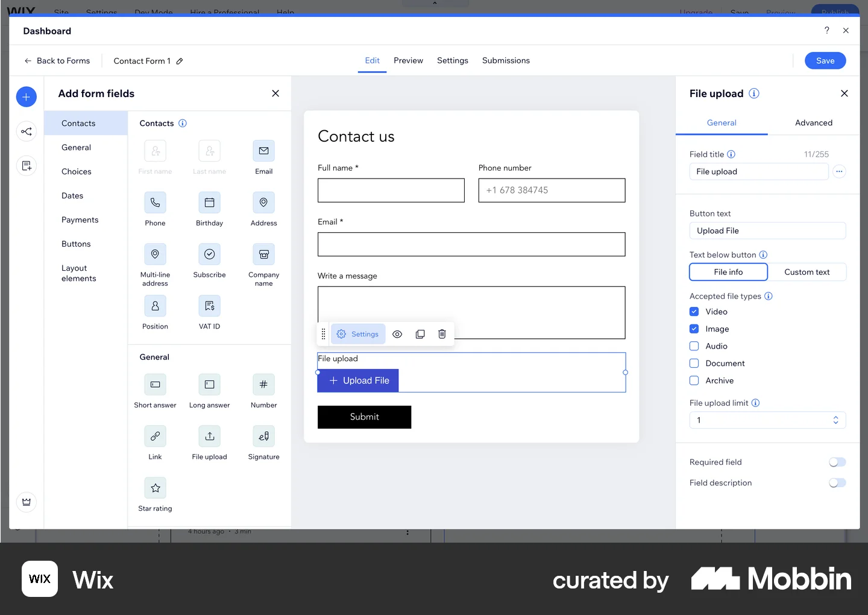Select the Layout elements category
868x615 pixels.
[x=86, y=273]
